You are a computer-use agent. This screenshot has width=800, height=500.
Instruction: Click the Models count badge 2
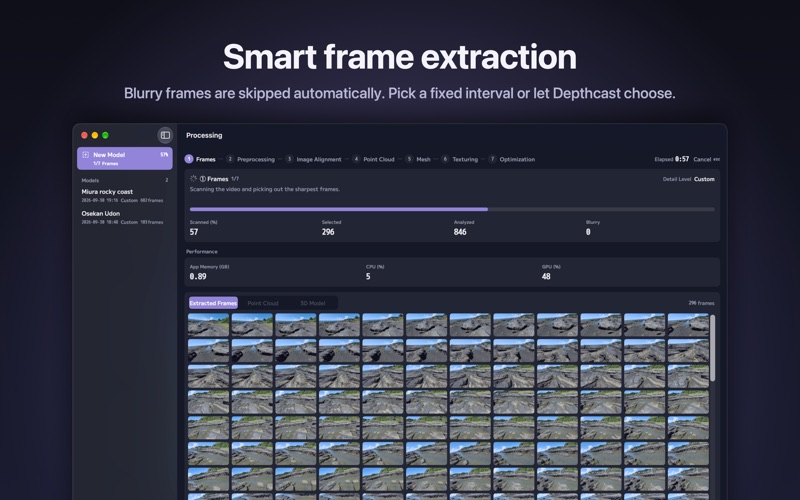[167, 180]
